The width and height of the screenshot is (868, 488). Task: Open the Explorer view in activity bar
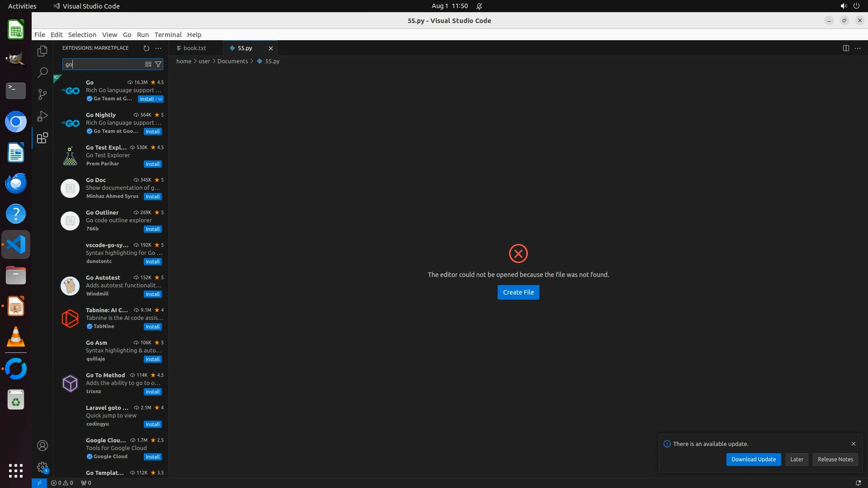[42, 51]
